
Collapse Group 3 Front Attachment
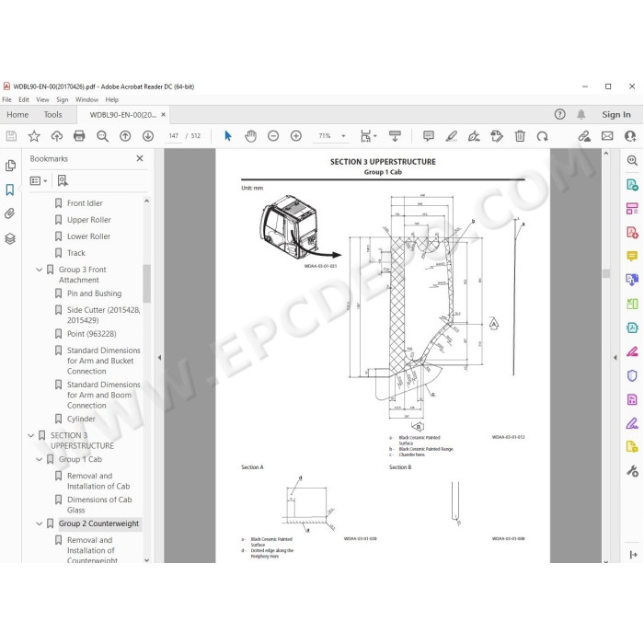coord(39,270)
